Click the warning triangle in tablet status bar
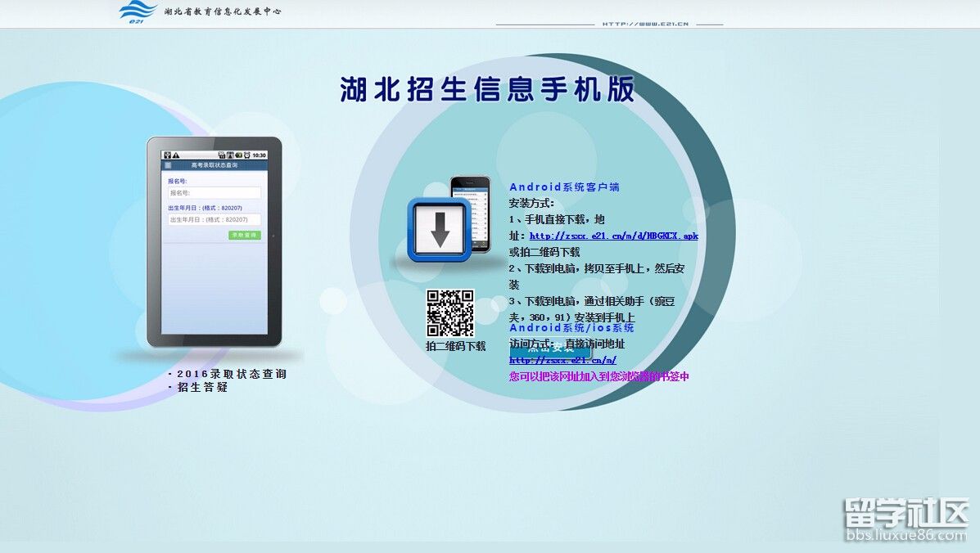This screenshot has width=980, height=553. (175, 155)
